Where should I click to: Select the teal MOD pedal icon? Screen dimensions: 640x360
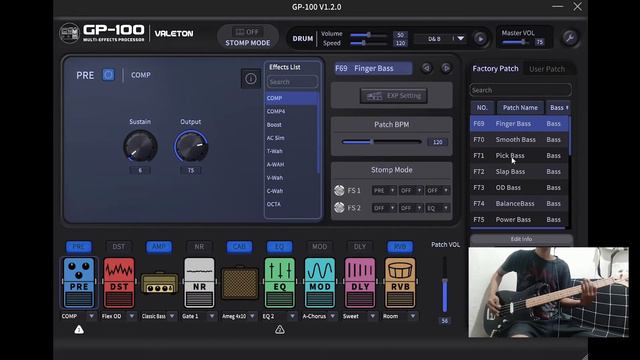[x=320, y=282]
